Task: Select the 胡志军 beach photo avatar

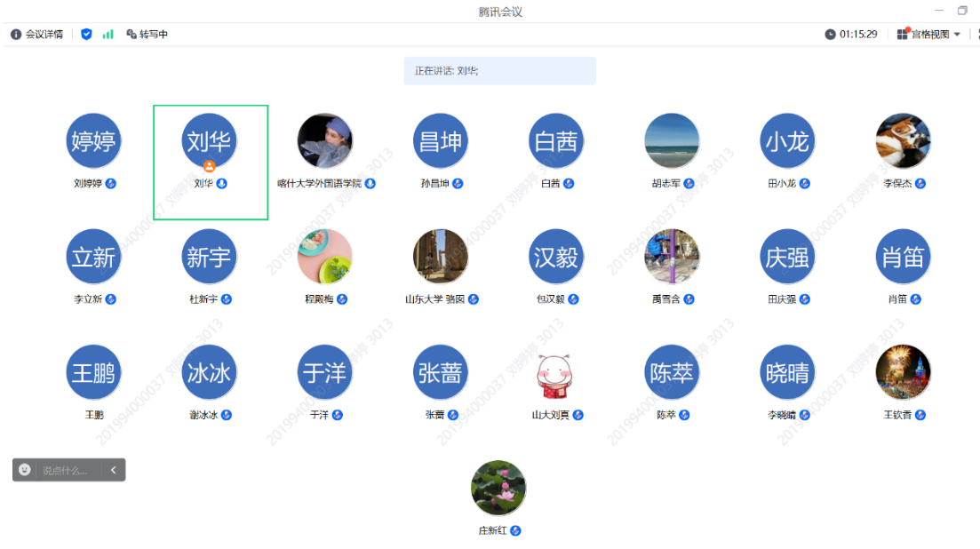Action: (672, 140)
